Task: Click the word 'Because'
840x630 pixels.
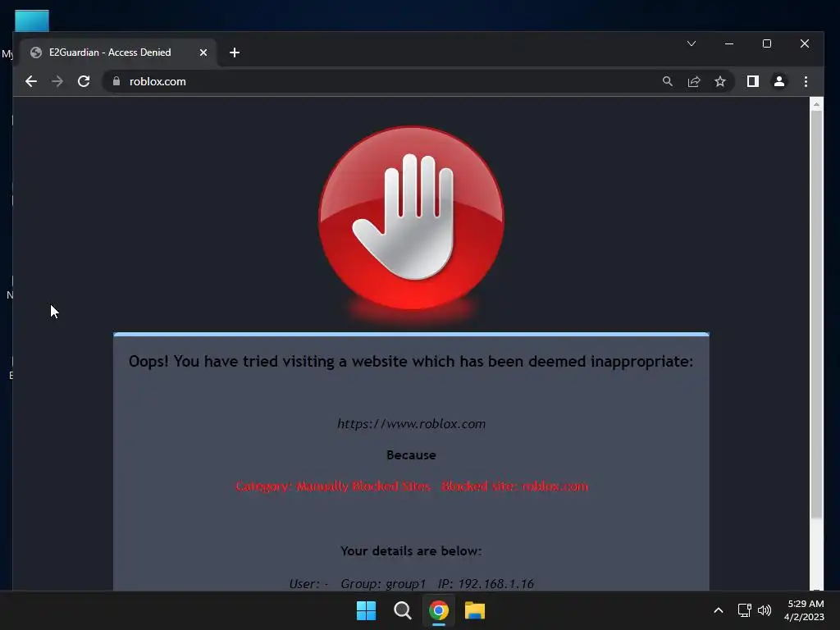Action: click(x=411, y=454)
